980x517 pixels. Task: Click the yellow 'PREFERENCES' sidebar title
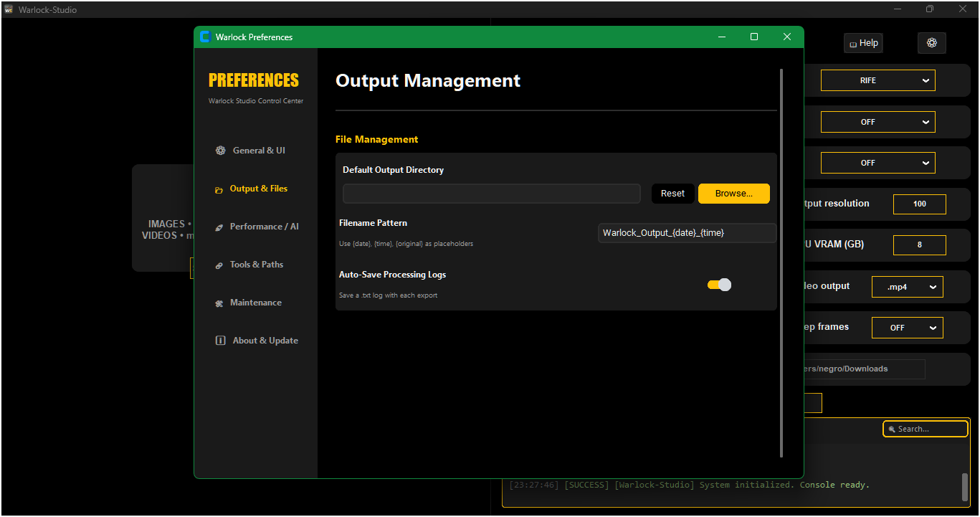(254, 80)
